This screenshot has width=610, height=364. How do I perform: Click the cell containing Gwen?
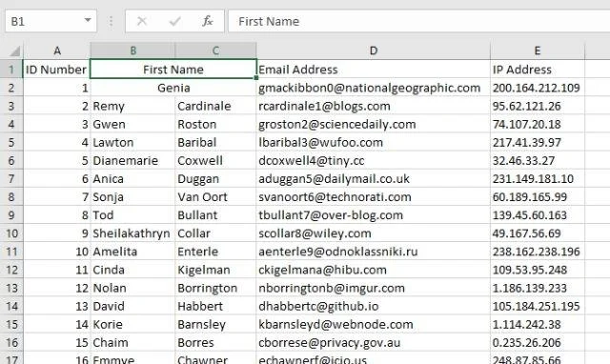pos(132,124)
